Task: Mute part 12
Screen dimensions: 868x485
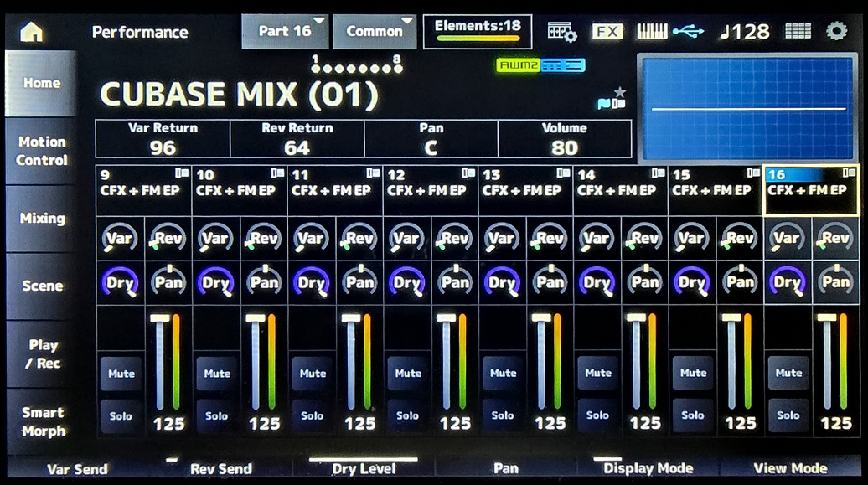Action: pyautogui.click(x=408, y=374)
